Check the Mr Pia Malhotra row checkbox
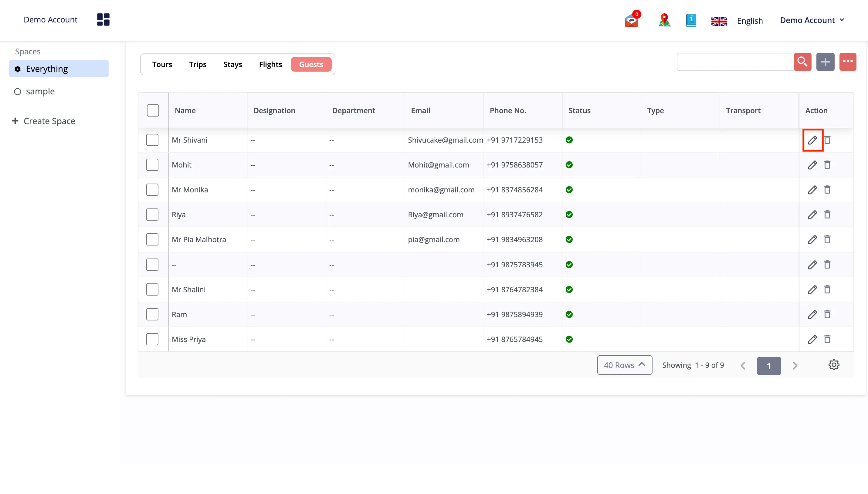This screenshot has width=868, height=494. pos(152,239)
